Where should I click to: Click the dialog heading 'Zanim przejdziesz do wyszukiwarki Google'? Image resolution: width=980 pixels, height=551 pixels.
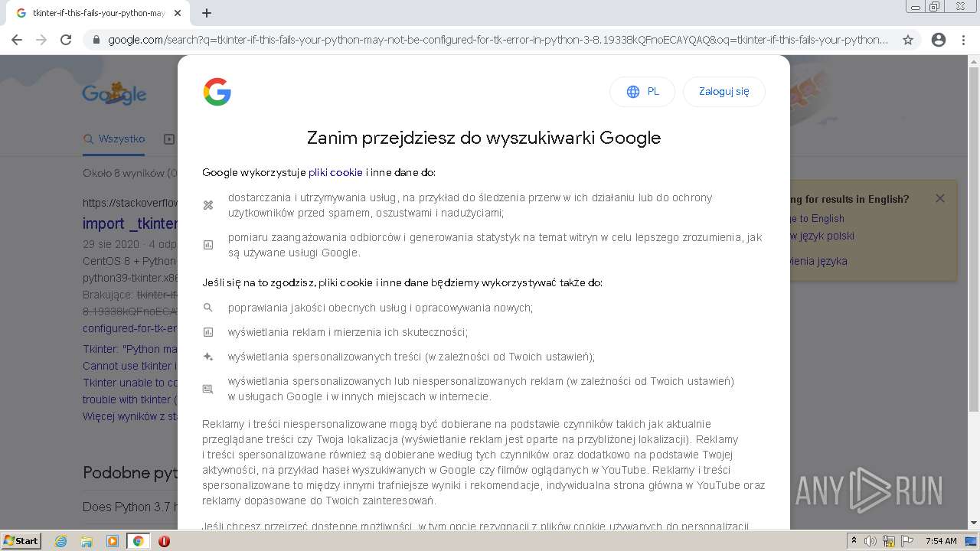tap(484, 138)
